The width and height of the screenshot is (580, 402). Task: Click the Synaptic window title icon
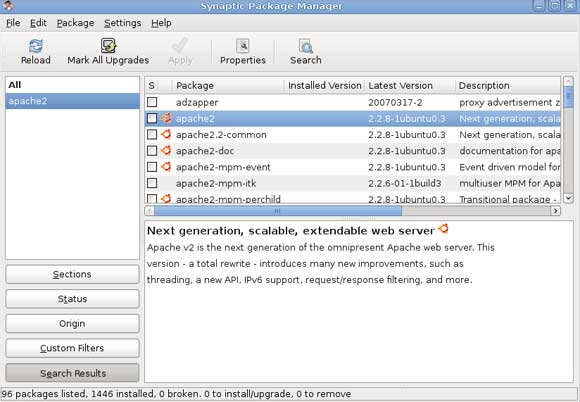8,5
